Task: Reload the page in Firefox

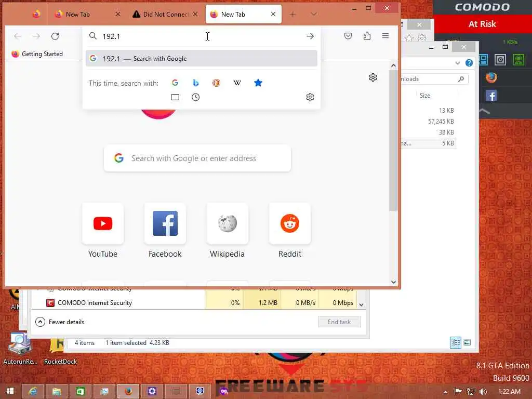Action: pyautogui.click(x=55, y=36)
